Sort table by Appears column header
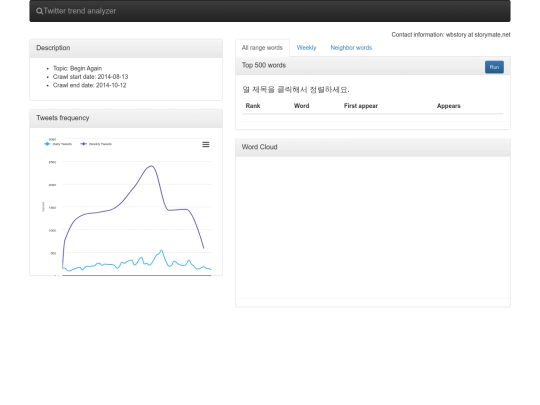 pyautogui.click(x=448, y=106)
